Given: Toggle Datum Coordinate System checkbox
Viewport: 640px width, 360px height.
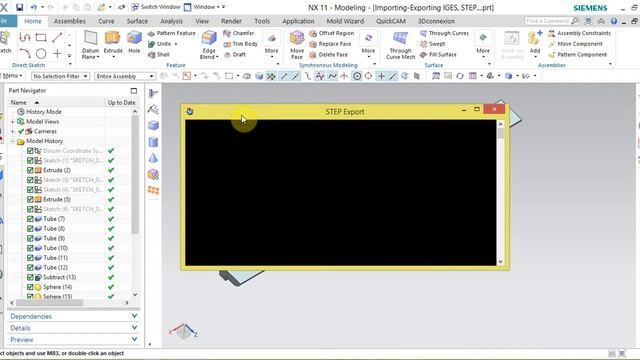Looking at the screenshot, I should point(30,151).
